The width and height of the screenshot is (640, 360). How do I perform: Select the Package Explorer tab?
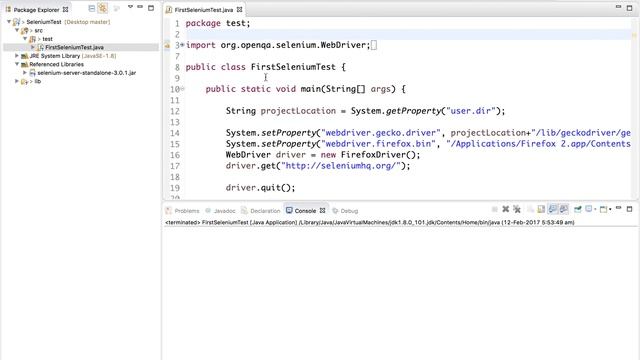pos(36,9)
